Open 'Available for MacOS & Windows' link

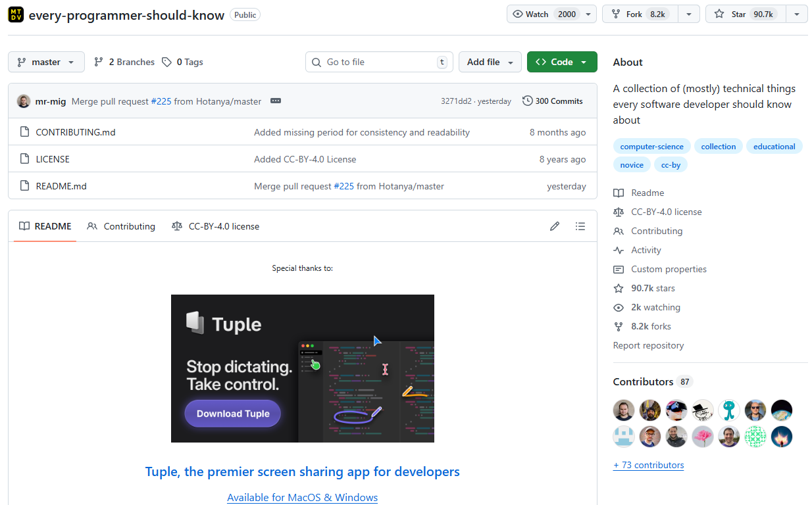(x=303, y=497)
